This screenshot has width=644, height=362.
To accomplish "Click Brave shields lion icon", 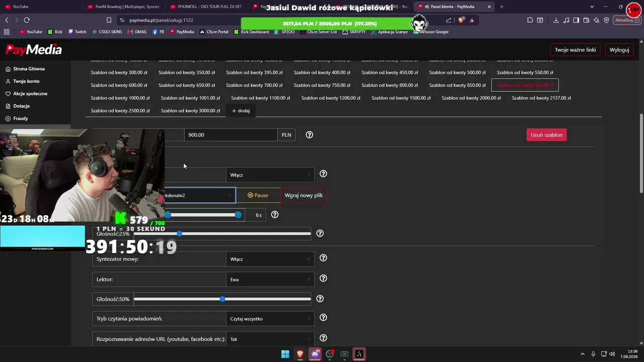I will (461, 20).
